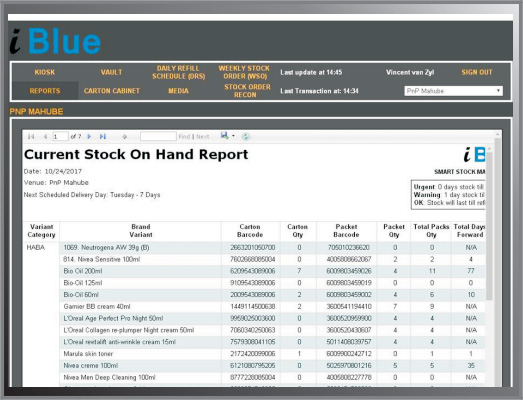
Task: Click the Brand Variant column header
Action: (x=141, y=231)
